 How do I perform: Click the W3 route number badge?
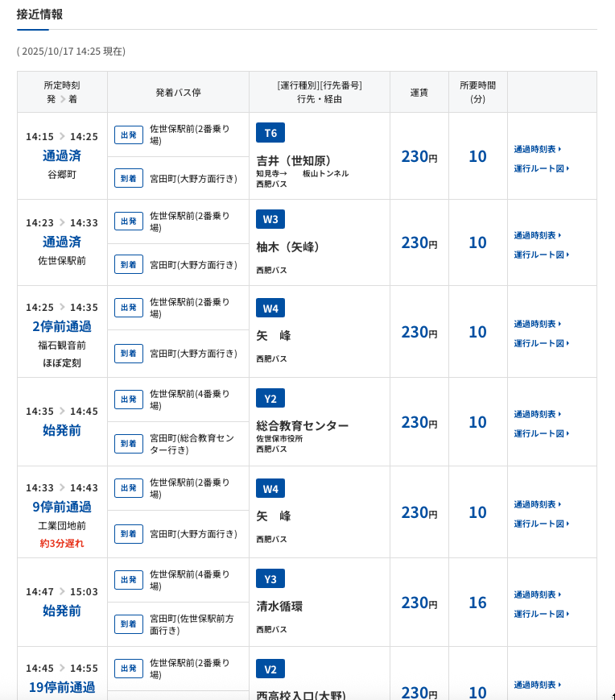click(x=270, y=219)
